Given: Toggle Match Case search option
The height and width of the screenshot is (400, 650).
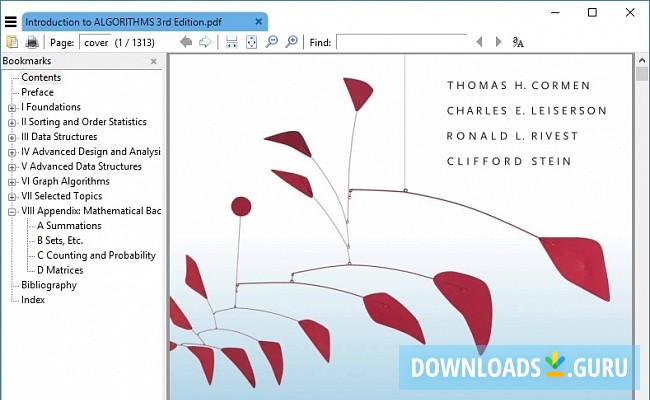Looking at the screenshot, I should click(x=518, y=42).
